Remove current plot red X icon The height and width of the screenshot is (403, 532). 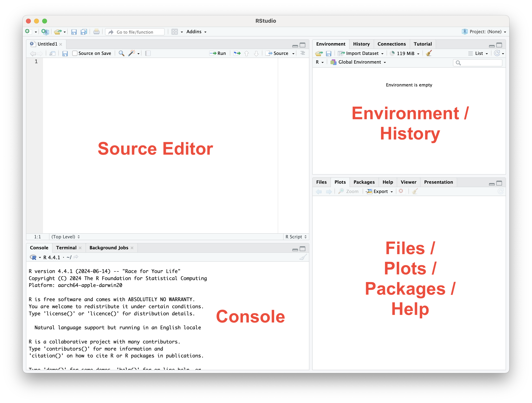[401, 191]
